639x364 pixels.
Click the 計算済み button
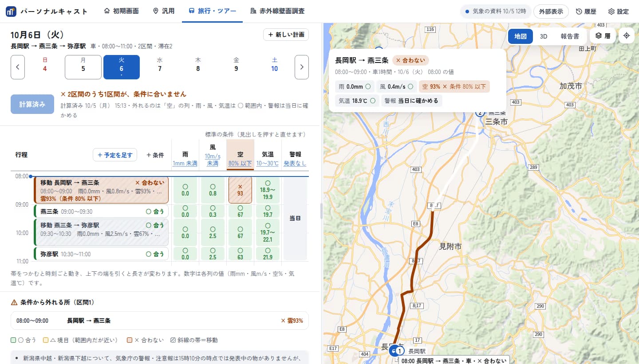click(x=32, y=104)
